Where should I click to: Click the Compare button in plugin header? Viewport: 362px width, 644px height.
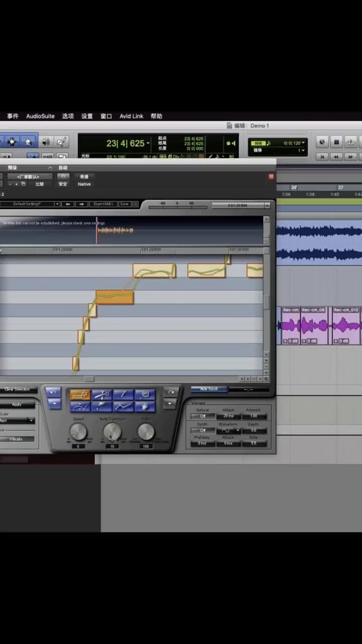[39, 184]
